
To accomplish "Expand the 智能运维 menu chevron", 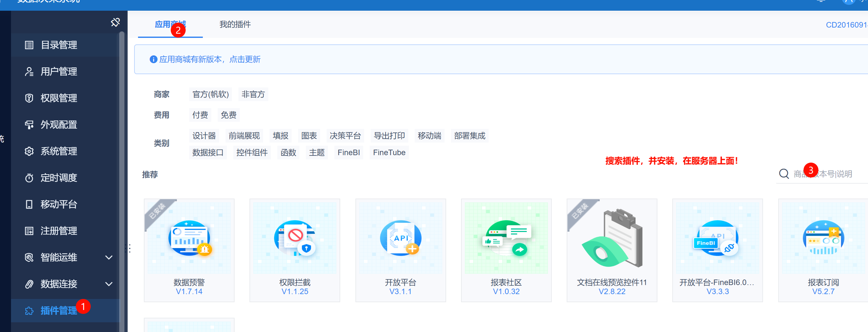I will coord(109,258).
